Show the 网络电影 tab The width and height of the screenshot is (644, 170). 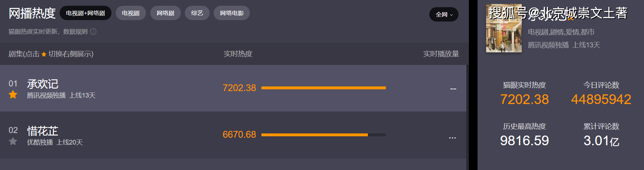pyautogui.click(x=232, y=13)
